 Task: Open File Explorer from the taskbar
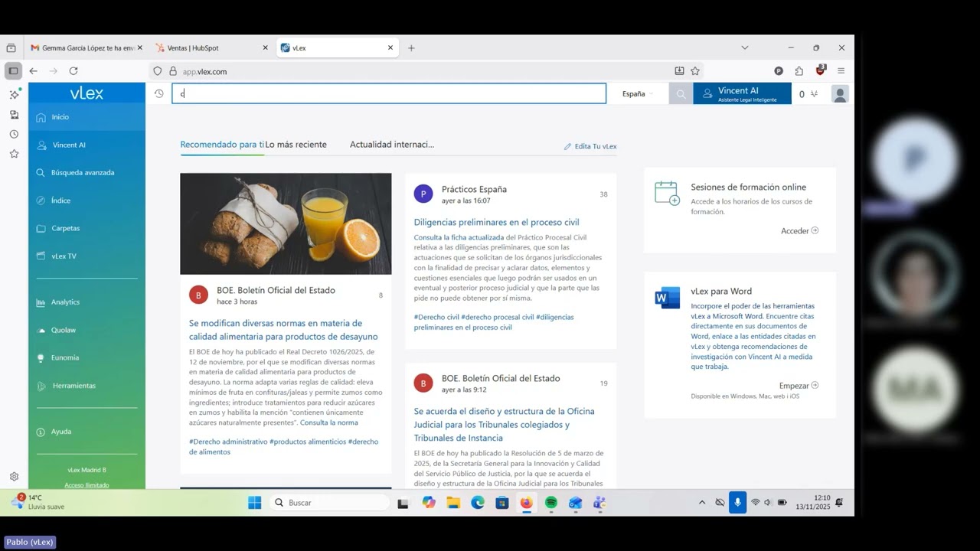[x=453, y=503]
